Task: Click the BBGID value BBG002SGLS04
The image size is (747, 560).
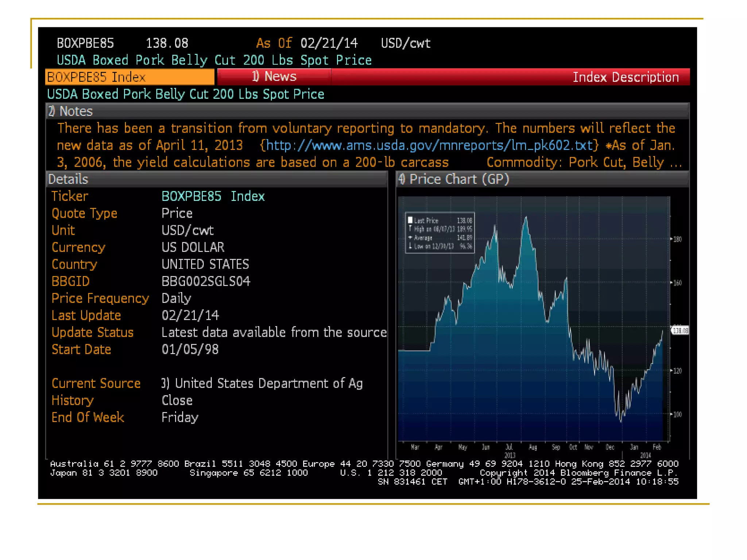Action: click(x=206, y=281)
